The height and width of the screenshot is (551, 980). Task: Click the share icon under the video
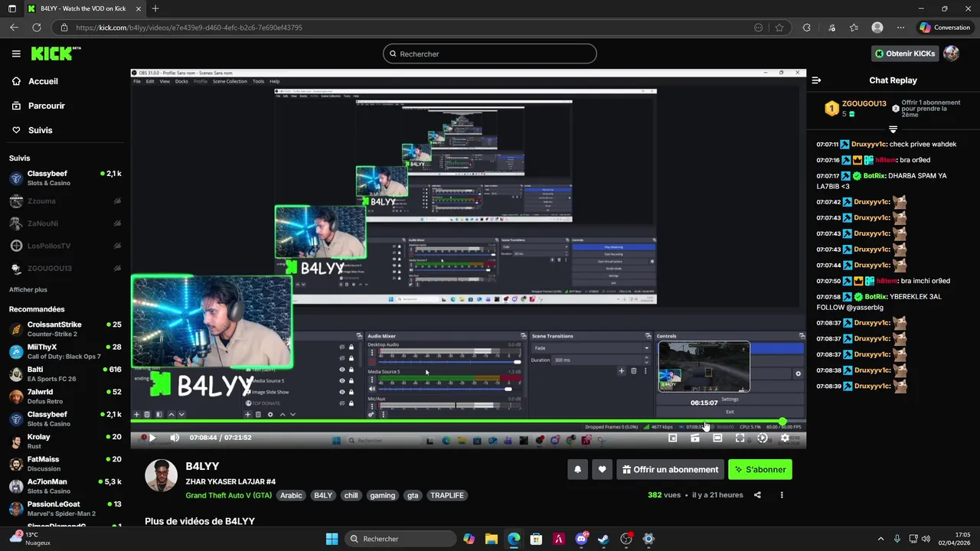[757, 495]
